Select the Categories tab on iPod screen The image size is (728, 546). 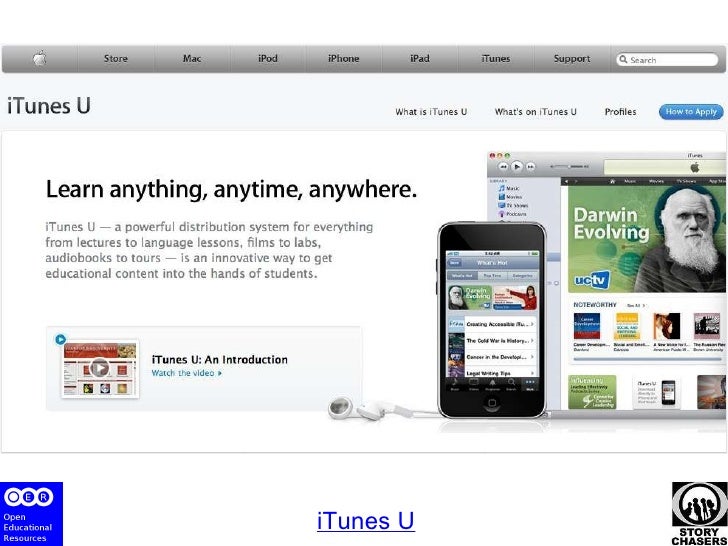(x=522, y=276)
